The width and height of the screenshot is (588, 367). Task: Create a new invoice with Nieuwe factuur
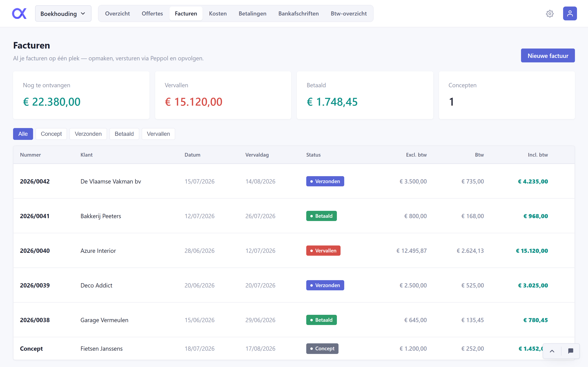[x=548, y=56]
